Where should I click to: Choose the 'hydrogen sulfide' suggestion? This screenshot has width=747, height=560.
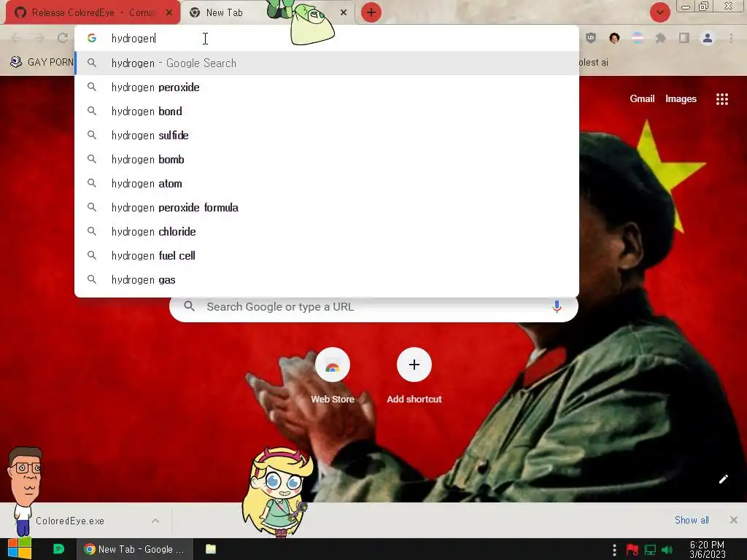pyautogui.click(x=327, y=135)
